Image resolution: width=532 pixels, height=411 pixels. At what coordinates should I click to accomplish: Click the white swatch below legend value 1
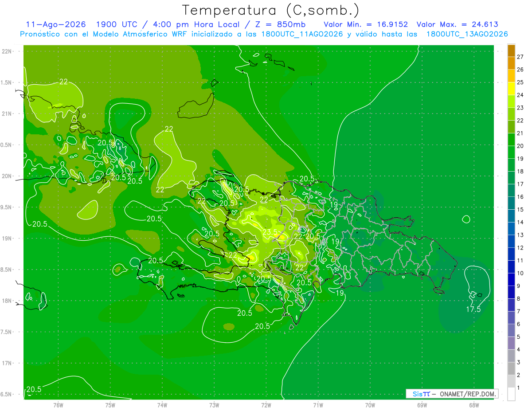coord(511,394)
